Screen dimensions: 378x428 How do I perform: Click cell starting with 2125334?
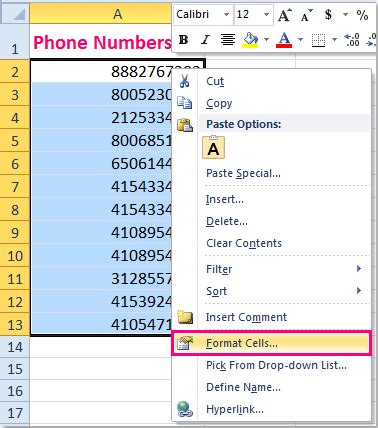click(101, 118)
